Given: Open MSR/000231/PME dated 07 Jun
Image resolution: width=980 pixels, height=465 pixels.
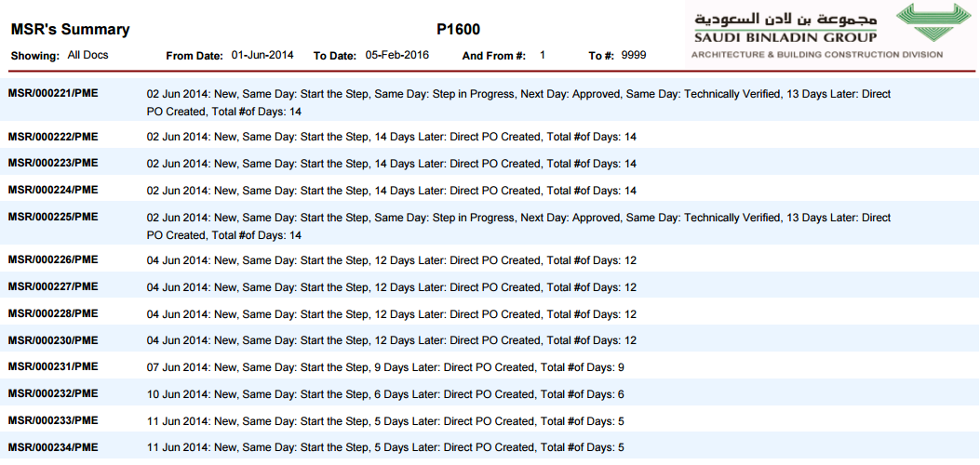Looking at the screenshot, I should (53, 366).
